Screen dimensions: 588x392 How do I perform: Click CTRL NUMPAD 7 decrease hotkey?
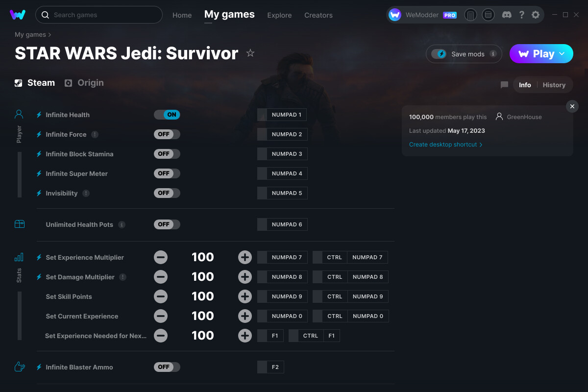coord(350,257)
